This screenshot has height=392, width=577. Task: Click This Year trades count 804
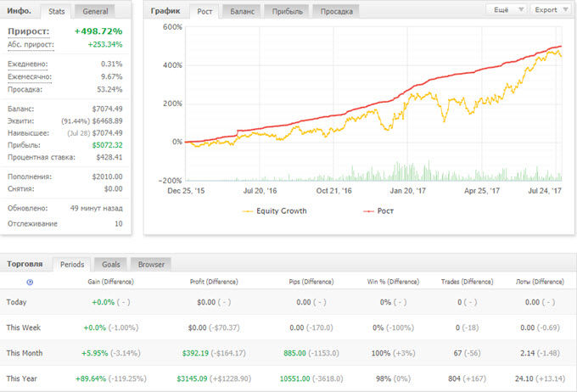(x=454, y=378)
